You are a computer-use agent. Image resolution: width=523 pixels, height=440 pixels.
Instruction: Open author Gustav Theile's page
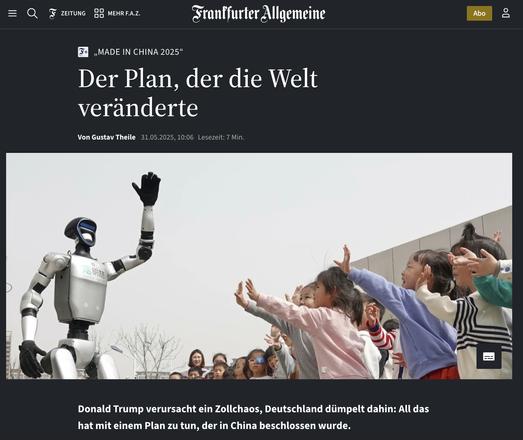point(107,137)
